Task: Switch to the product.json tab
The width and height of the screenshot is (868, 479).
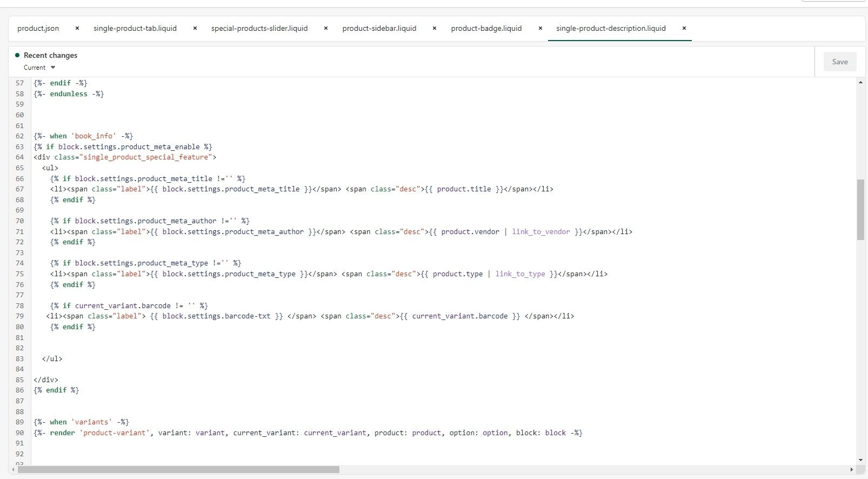Action: (38, 28)
